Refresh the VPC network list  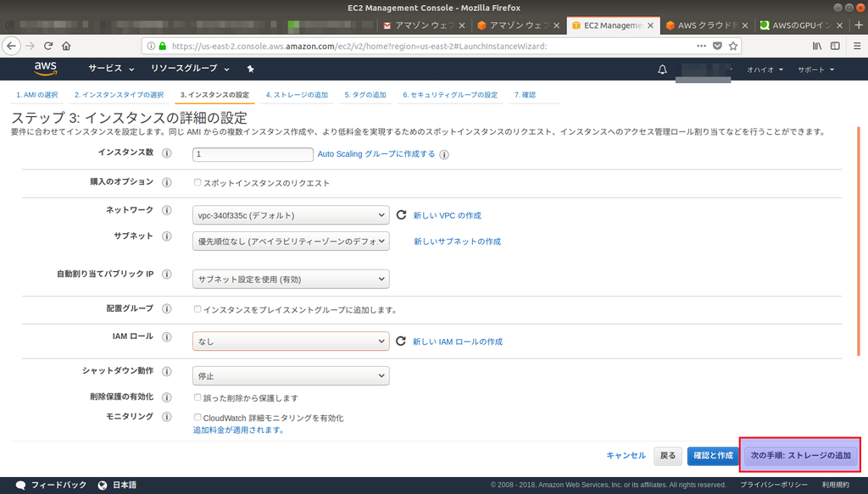coord(401,214)
